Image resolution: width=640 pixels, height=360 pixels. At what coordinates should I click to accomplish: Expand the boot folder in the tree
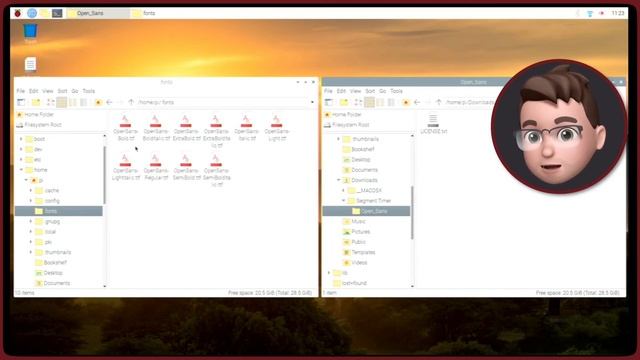point(21,139)
